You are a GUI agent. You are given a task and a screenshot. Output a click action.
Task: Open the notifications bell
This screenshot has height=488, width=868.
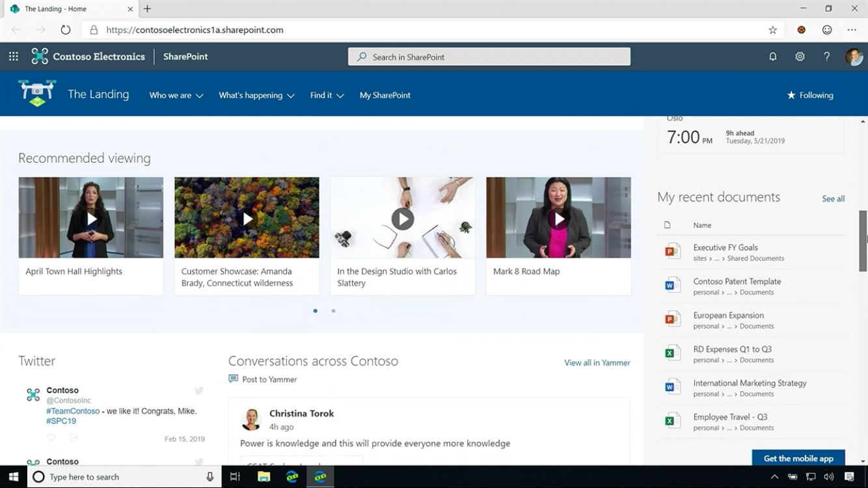click(773, 57)
